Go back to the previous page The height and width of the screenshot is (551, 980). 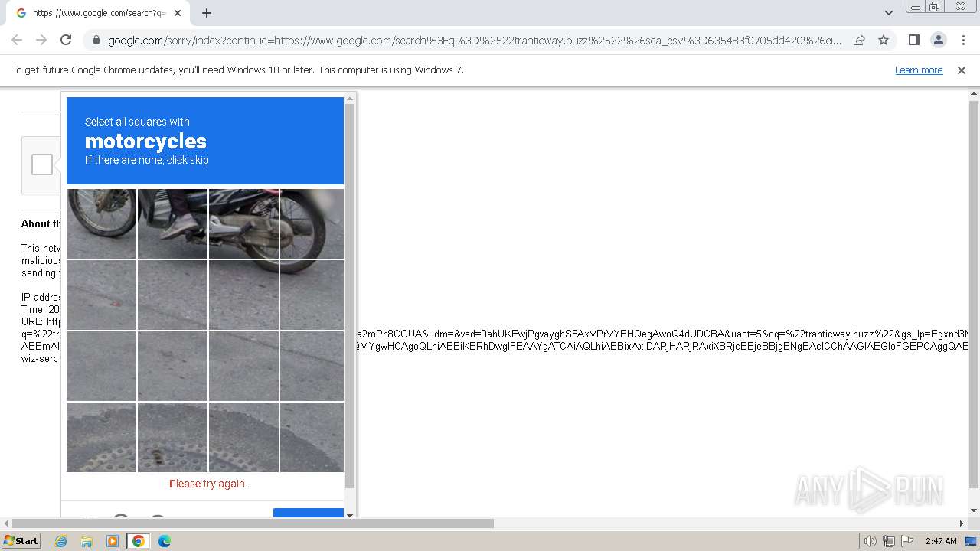coord(17,40)
